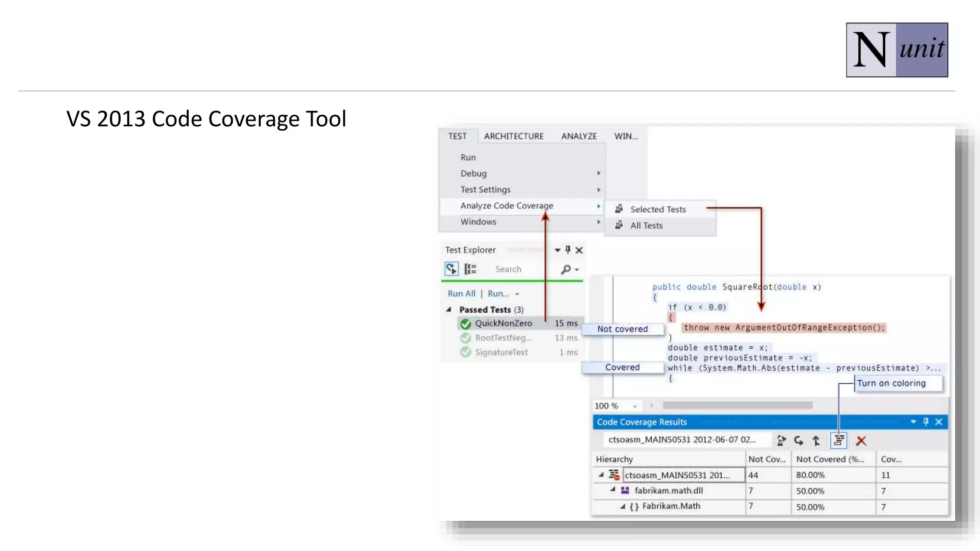Image resolution: width=980 pixels, height=551 pixels.
Task: Click the SquareRoot method signature
Action: (x=736, y=287)
